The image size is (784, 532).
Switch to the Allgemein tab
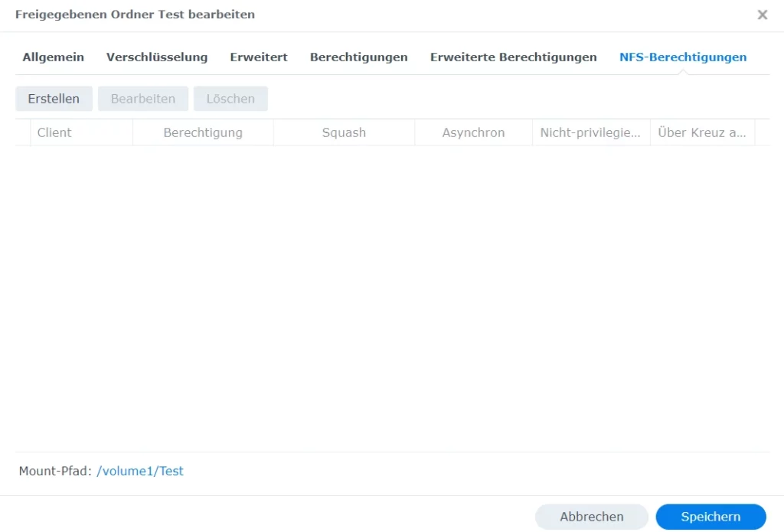(x=54, y=57)
